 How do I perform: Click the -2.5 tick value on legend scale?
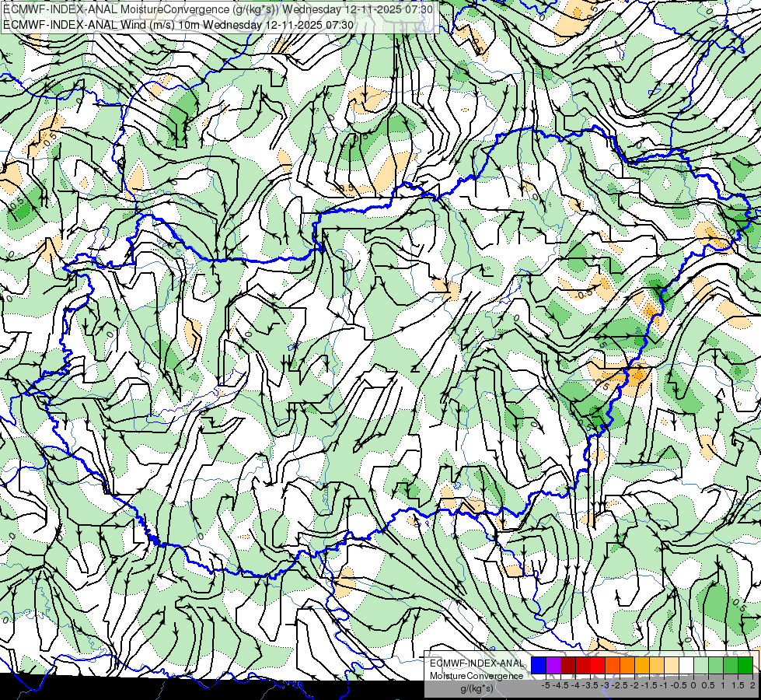click(620, 685)
